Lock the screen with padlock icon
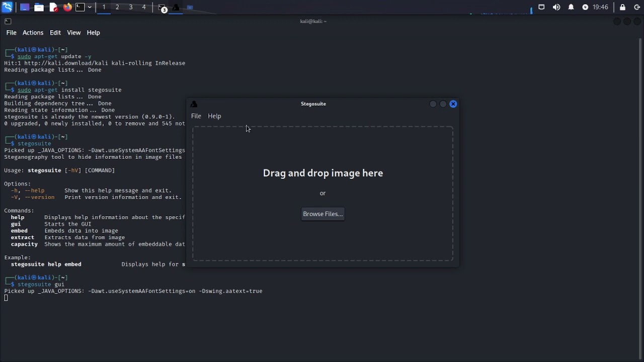Screen dimensions: 644x362 coord(622,7)
